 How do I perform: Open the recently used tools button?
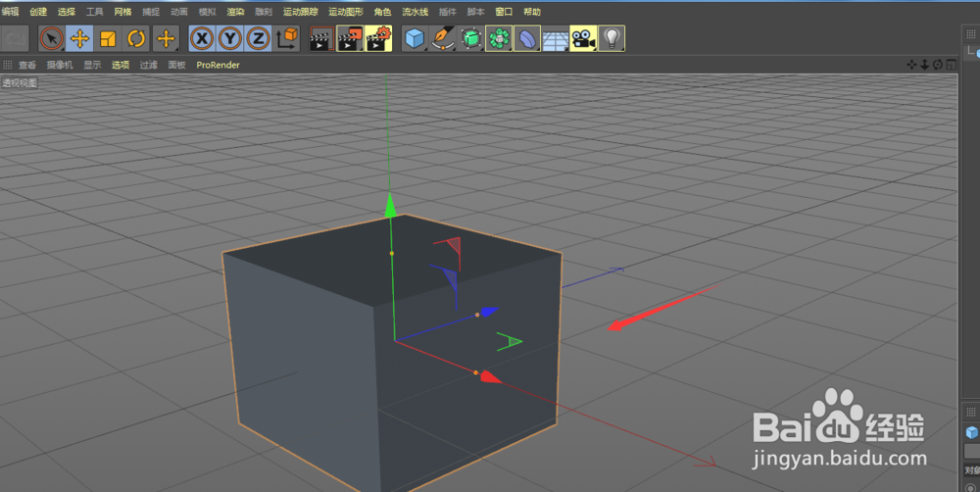(x=166, y=39)
